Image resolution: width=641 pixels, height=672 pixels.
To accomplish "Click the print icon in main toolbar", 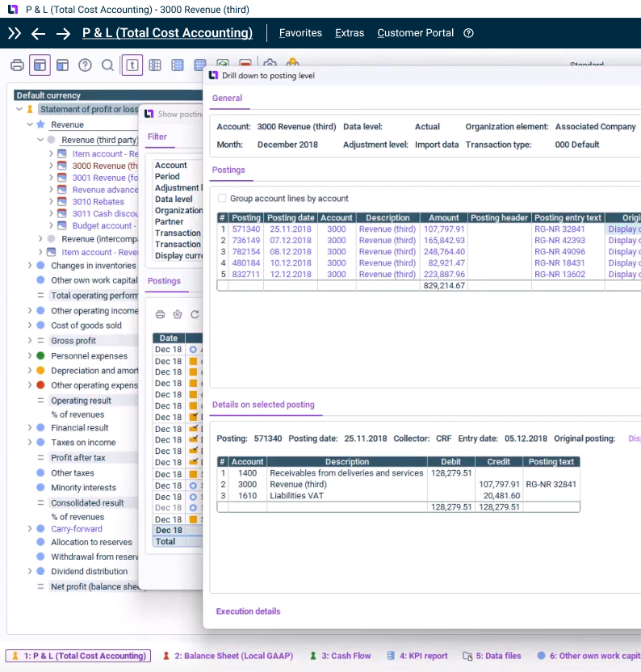I will pyautogui.click(x=17, y=65).
